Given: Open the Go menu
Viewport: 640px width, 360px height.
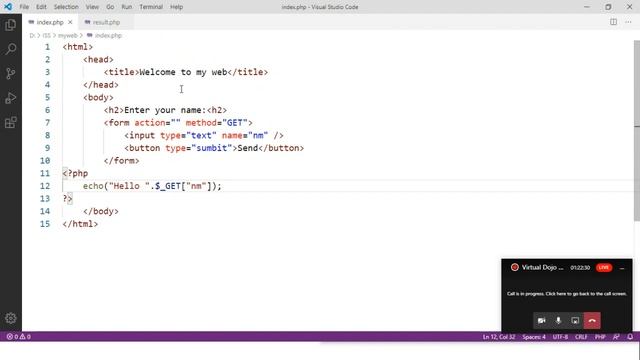Looking at the screenshot, I should (110, 7).
